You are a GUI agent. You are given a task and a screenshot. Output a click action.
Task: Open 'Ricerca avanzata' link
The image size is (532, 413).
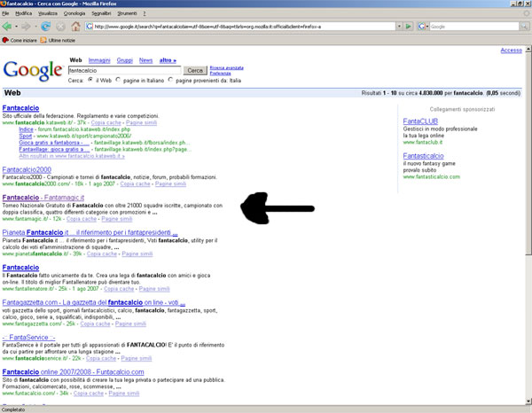(226, 68)
